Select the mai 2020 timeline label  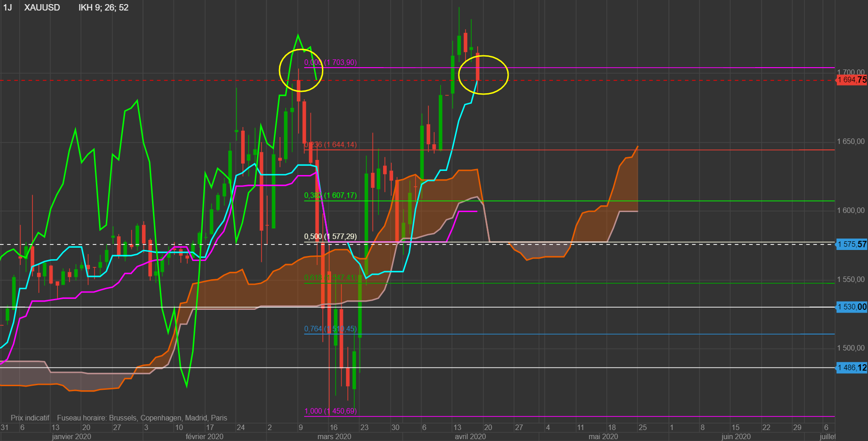(603, 436)
